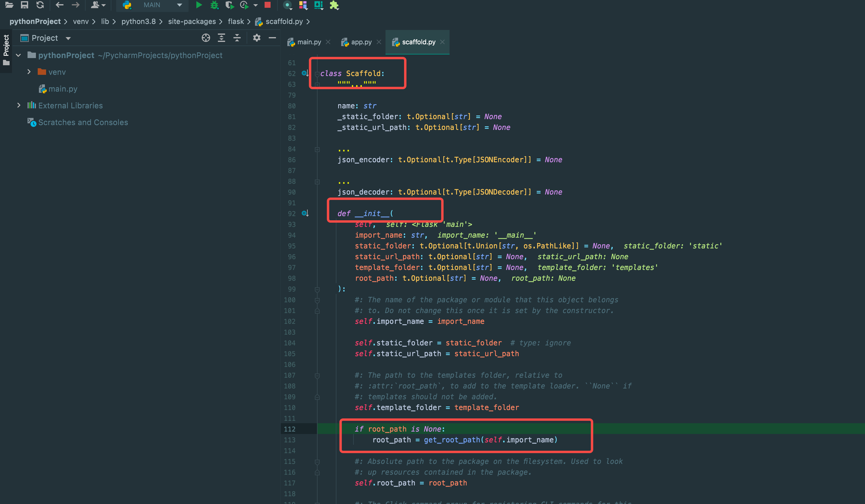Run MAIN with the green play button

[x=199, y=5]
